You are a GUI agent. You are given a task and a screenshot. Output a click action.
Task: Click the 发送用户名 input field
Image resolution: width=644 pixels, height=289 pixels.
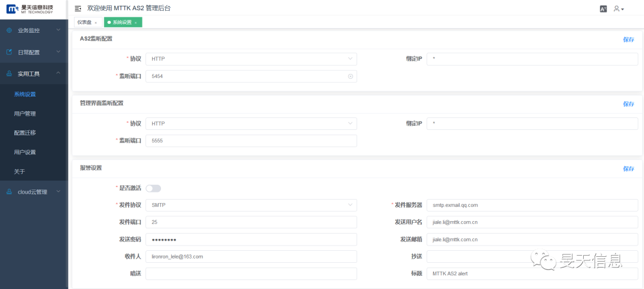[532, 222]
